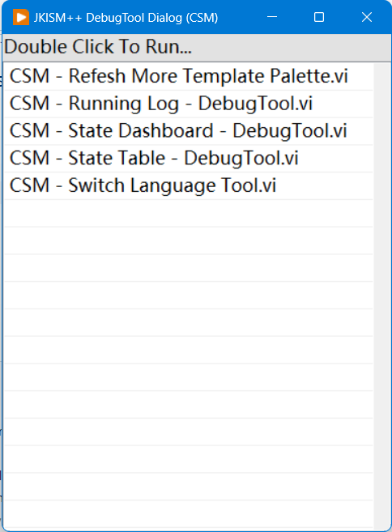
Task: Click the empty row directly below Switch Language Tool.vi
Action: coord(189,213)
